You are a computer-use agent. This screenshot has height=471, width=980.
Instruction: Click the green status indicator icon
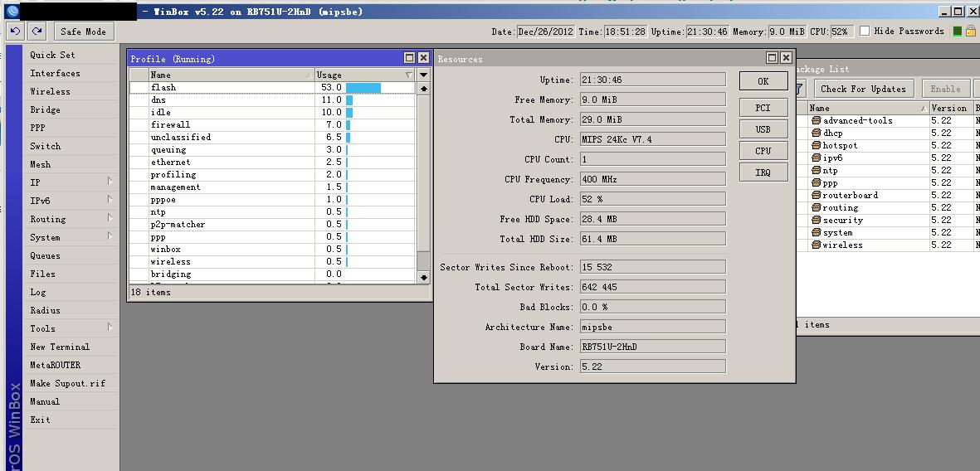point(957,31)
